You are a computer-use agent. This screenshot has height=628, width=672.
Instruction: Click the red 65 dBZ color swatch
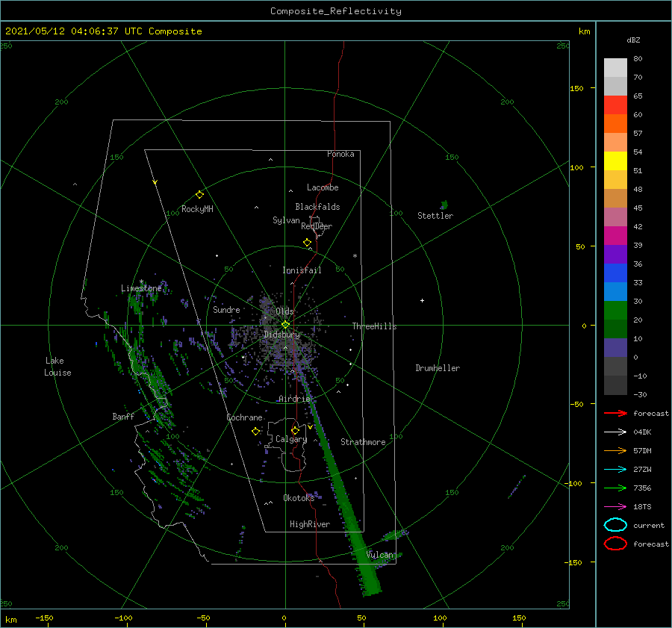[615, 105]
